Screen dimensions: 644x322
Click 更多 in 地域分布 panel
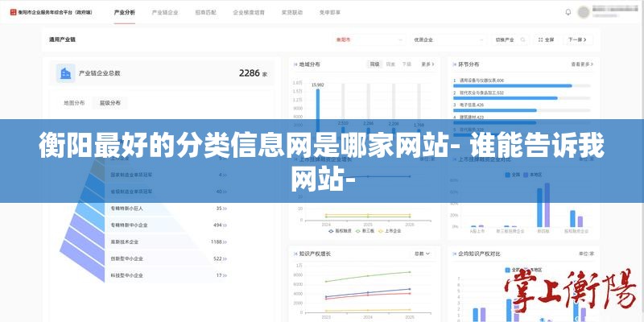(427, 64)
